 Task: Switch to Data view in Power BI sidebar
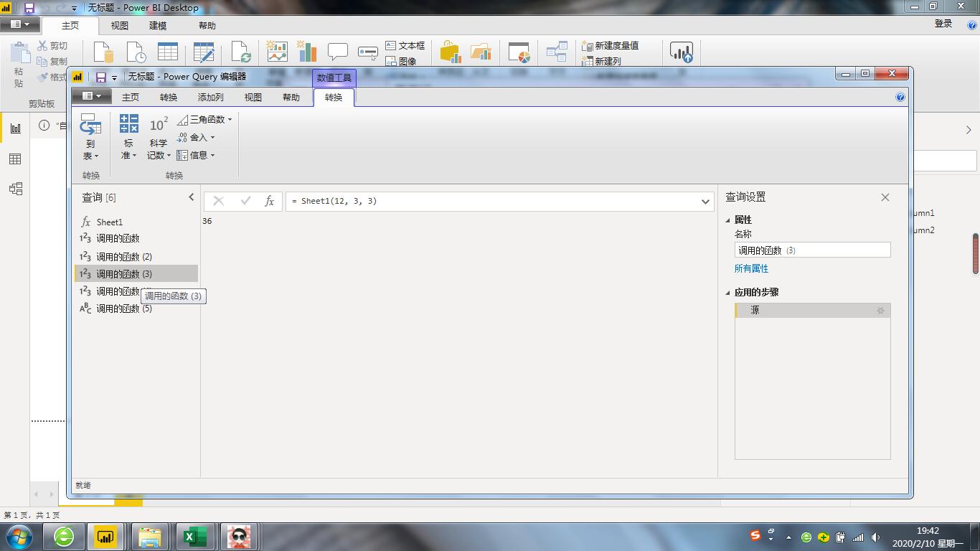15,159
